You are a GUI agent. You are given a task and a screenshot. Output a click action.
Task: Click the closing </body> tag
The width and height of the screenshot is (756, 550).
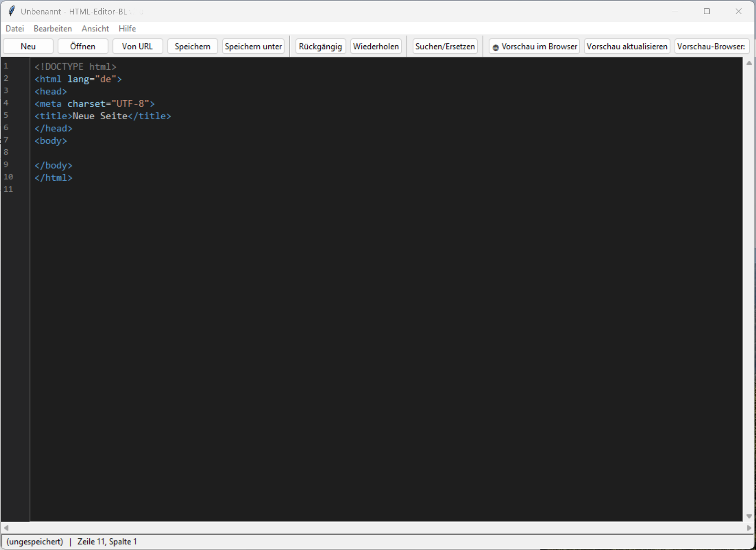point(53,165)
